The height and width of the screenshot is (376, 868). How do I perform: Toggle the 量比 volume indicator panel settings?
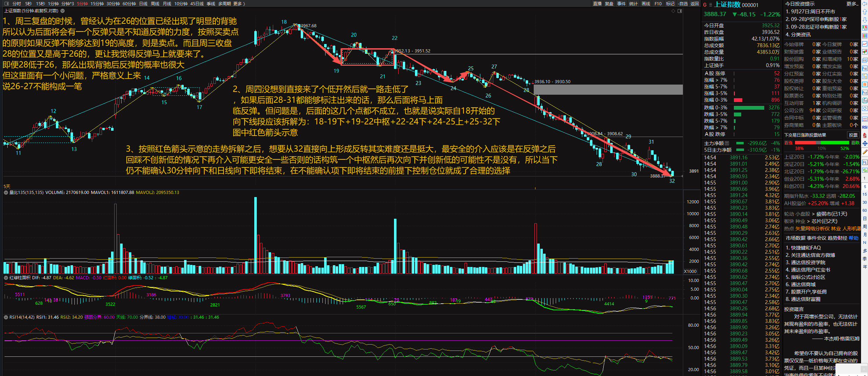(6, 192)
